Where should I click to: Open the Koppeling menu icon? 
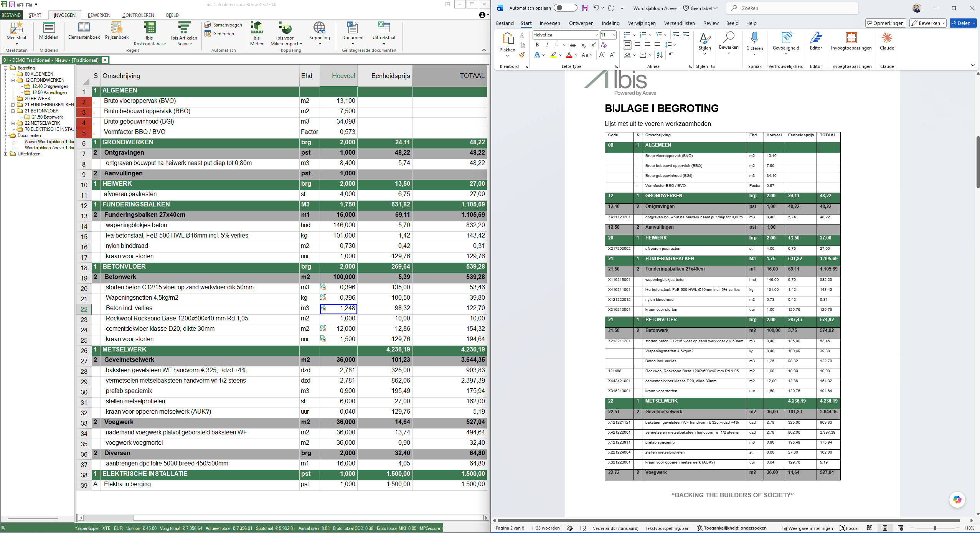pyautogui.click(x=319, y=33)
